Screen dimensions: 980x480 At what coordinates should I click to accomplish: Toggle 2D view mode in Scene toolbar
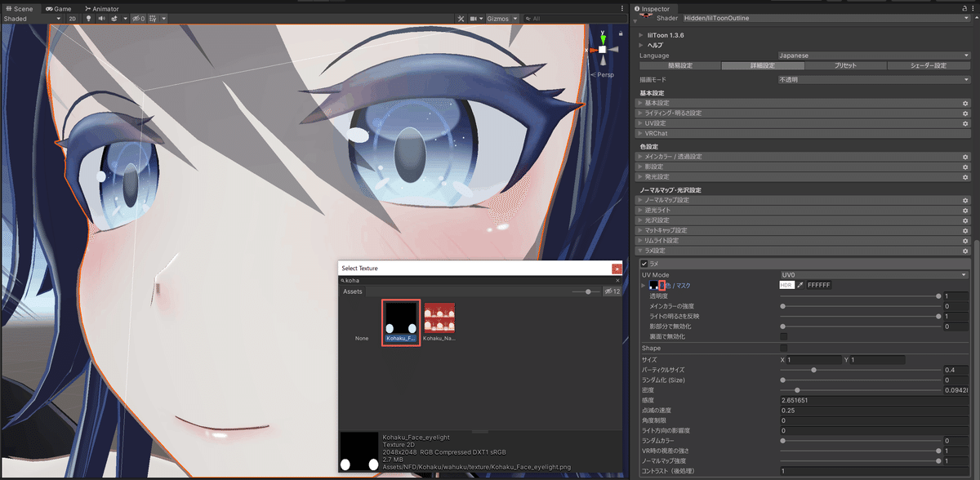72,18
